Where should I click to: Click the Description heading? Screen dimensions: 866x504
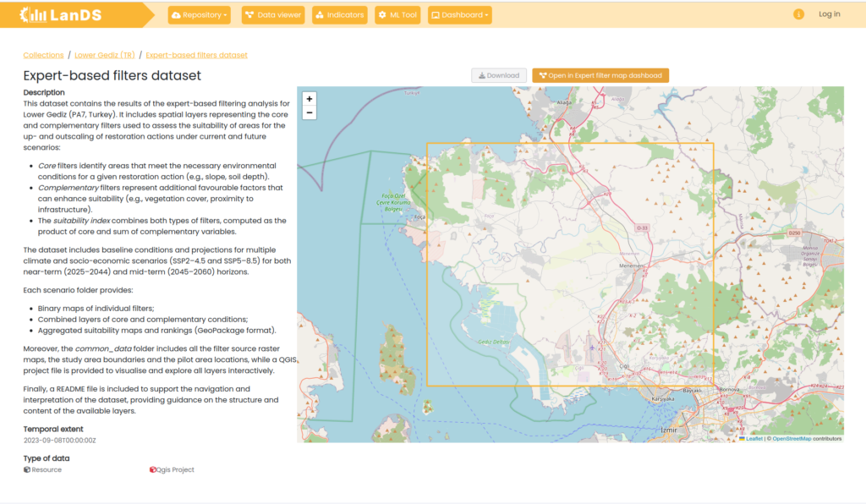pos(44,93)
